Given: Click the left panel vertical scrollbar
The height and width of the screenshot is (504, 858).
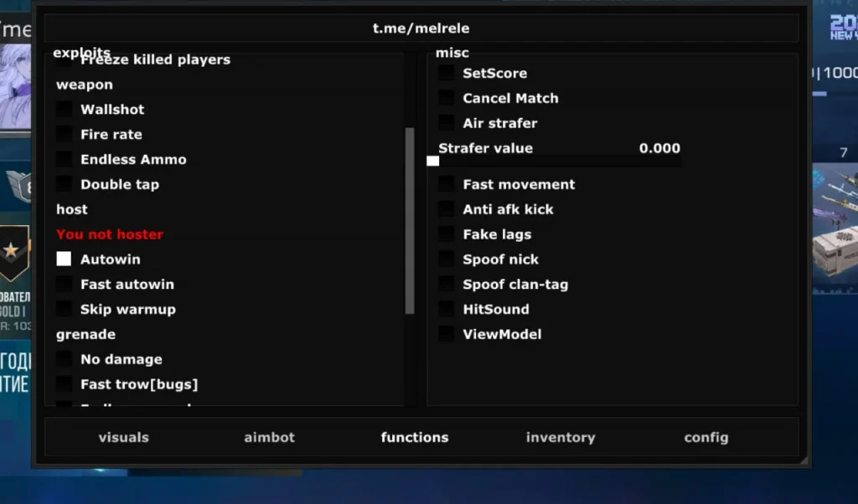Looking at the screenshot, I should point(410,220).
